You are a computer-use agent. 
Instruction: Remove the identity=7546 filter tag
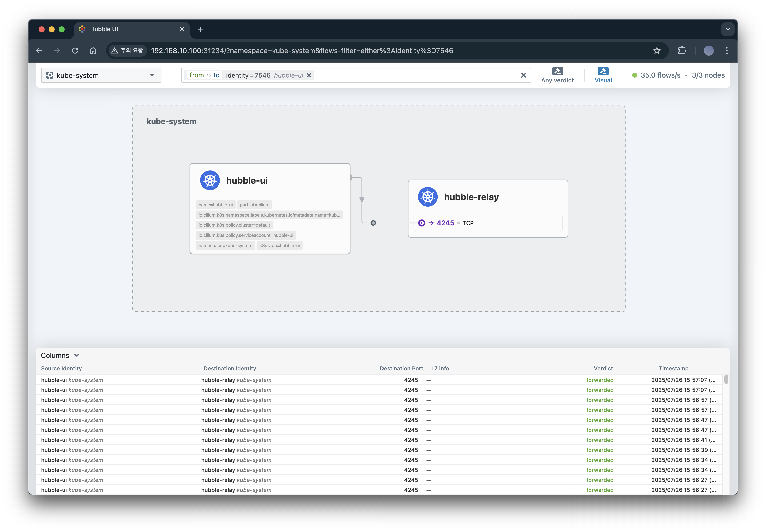(309, 75)
